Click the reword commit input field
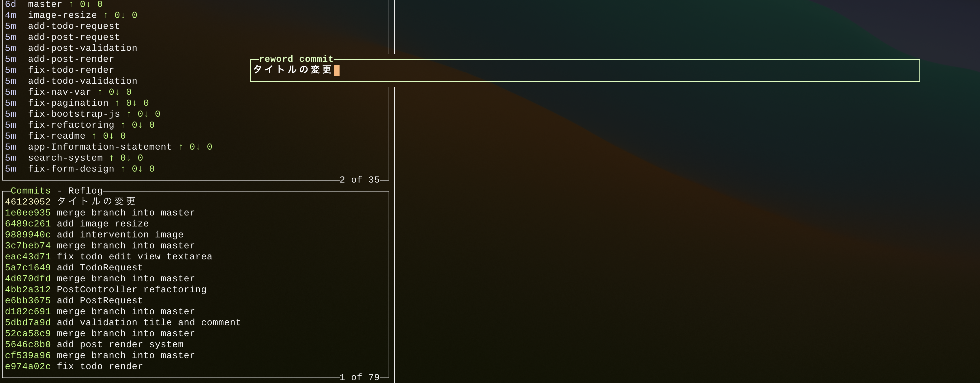This screenshot has height=383, width=980. pos(584,70)
